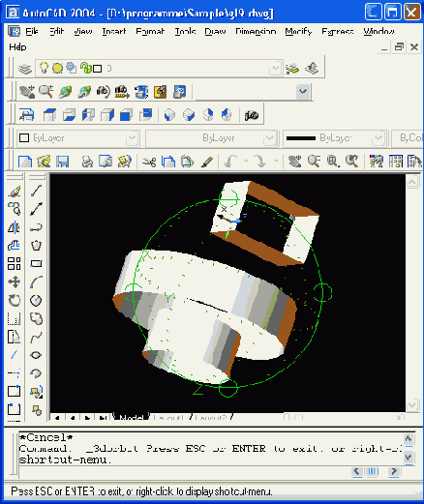Screen dimensions: 424x504
Task: Toggle the layer lightbulb on/off icon
Action: pyautogui.click(x=44, y=68)
